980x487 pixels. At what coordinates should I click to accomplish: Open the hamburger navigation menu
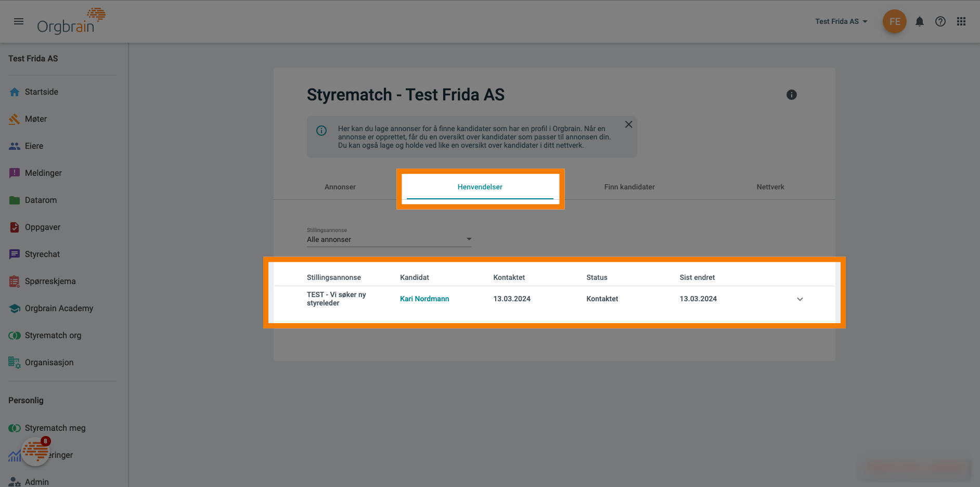coord(19,21)
